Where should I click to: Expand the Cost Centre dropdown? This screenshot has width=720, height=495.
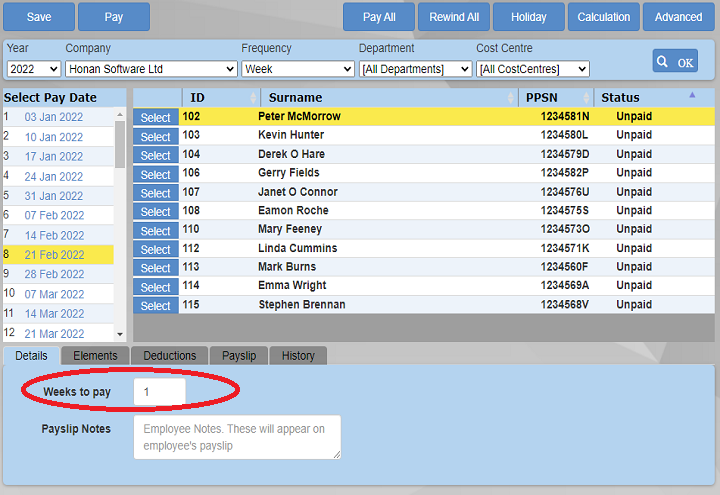(x=532, y=69)
